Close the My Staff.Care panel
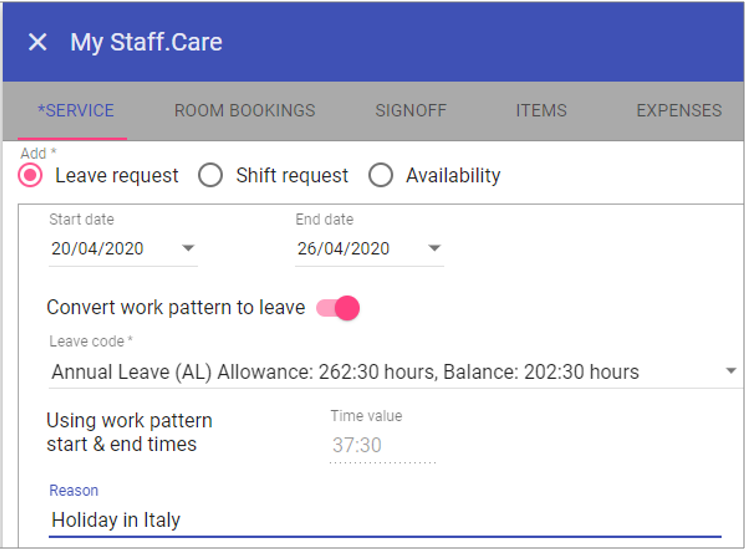Screen dimensions: 747x550 [37, 42]
